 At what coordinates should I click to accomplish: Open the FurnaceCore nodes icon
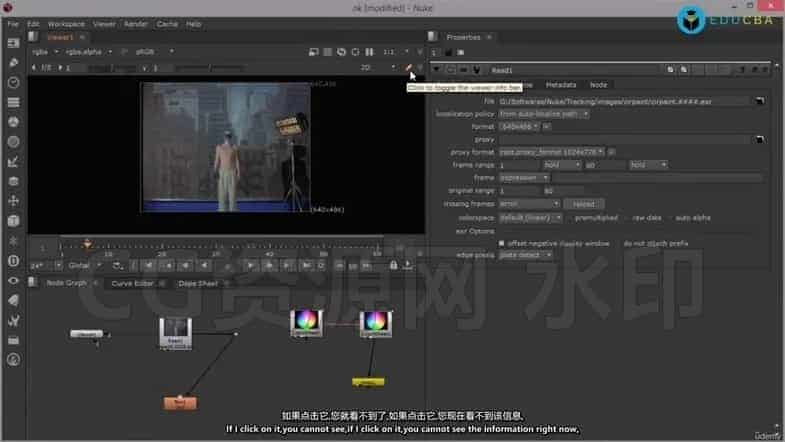click(x=14, y=359)
